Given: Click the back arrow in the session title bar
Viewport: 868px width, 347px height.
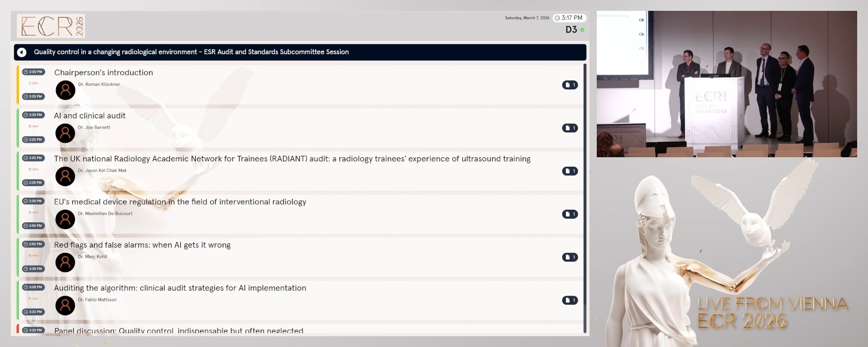Looking at the screenshot, I should 22,52.
